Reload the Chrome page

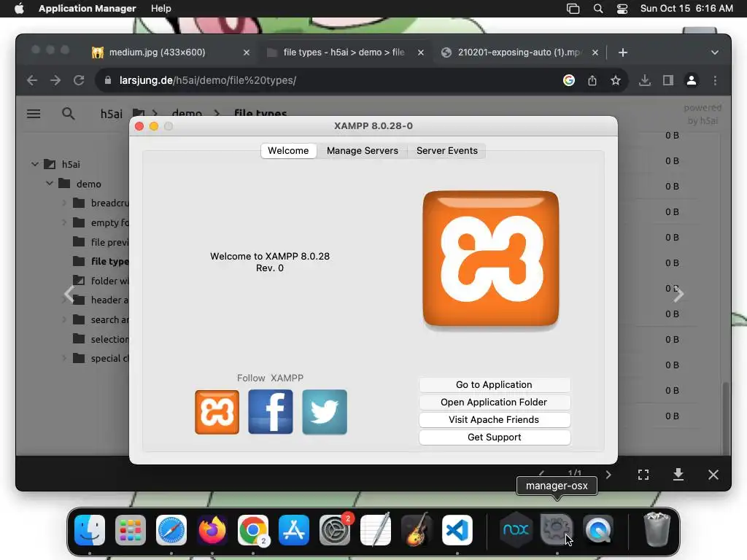click(79, 80)
